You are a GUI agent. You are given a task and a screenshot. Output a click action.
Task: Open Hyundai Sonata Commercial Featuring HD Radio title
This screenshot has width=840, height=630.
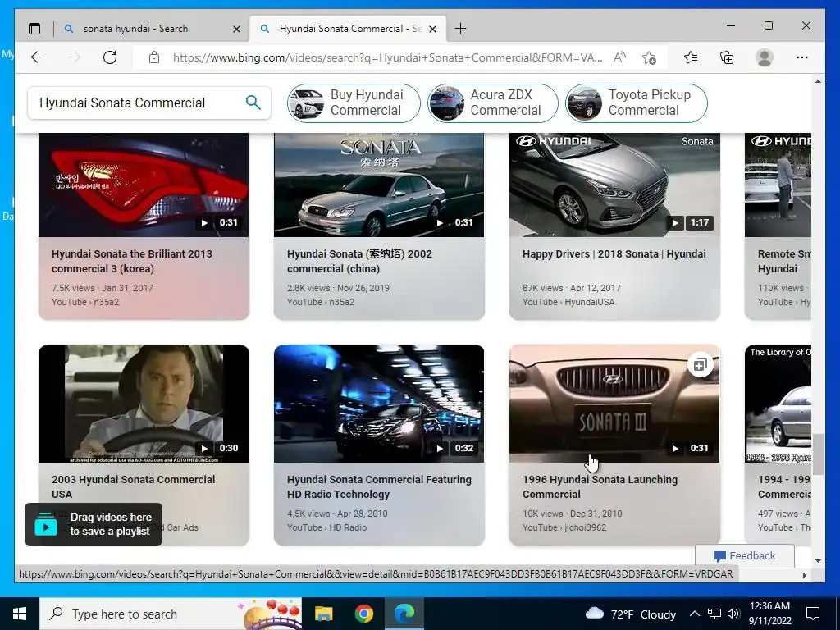pyautogui.click(x=379, y=486)
